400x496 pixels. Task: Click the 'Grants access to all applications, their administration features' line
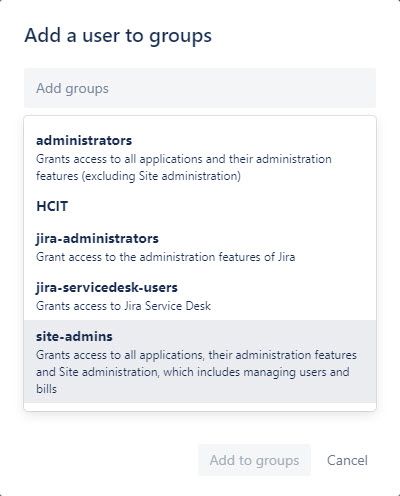click(x=196, y=355)
